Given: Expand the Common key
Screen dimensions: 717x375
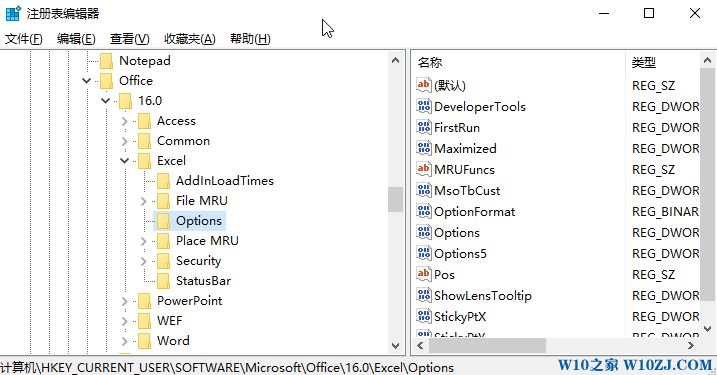Looking at the screenshot, I should [124, 141].
